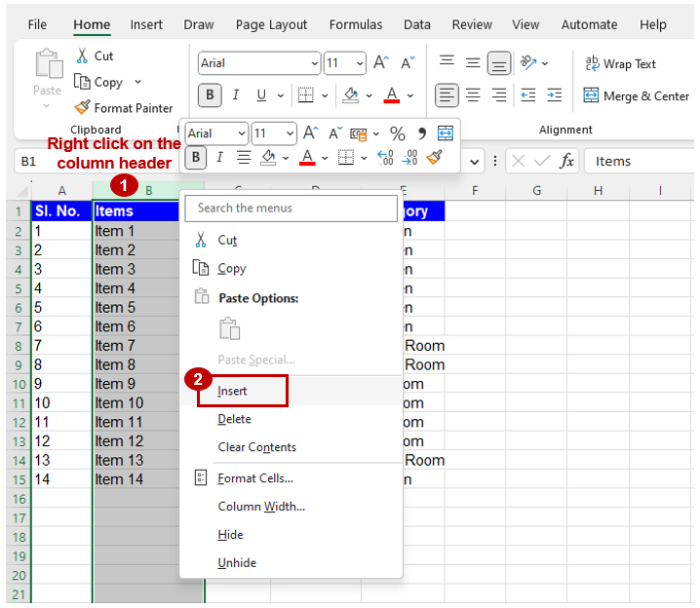700x608 pixels.
Task: Click mini toolbar Merge & Center icon
Action: (446, 133)
